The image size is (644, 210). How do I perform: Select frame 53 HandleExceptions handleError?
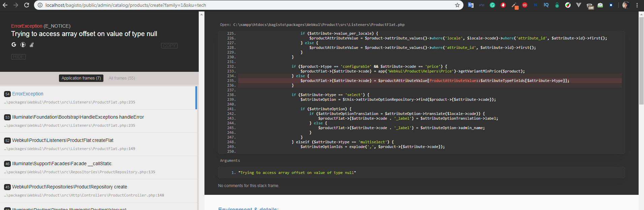pos(98,121)
